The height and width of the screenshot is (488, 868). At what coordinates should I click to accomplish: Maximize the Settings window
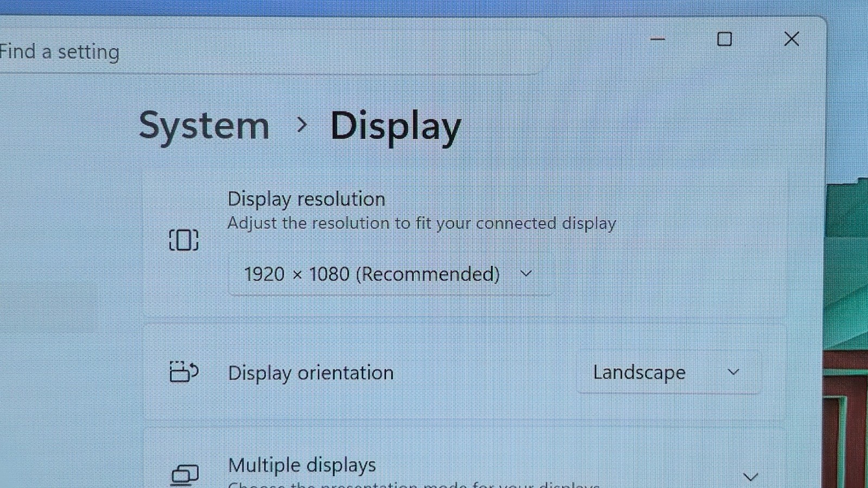(x=724, y=39)
